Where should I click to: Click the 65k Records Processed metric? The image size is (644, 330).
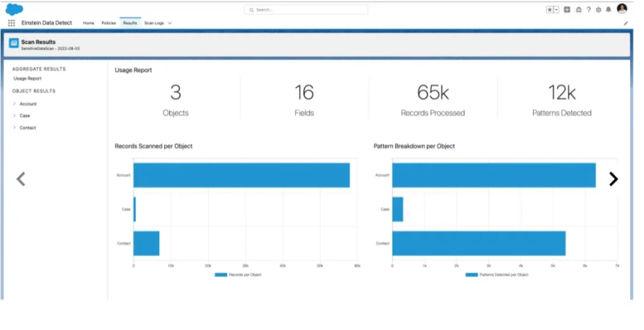[433, 101]
